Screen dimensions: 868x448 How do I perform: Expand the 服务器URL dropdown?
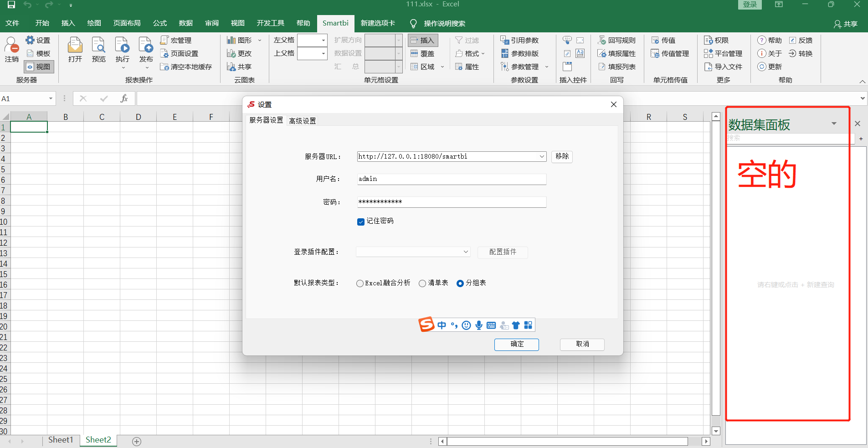pos(542,156)
